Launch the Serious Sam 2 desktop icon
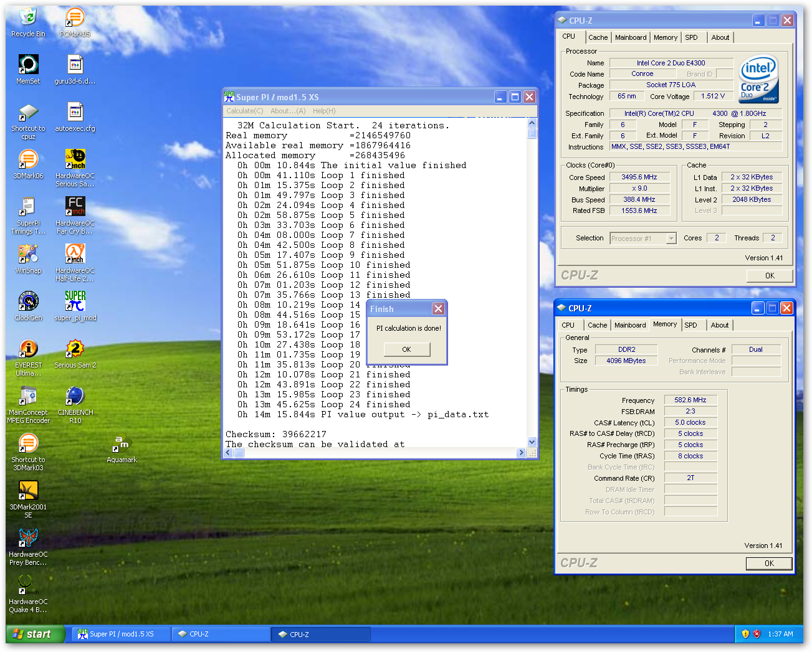This screenshot has height=652, width=812. coord(75,353)
